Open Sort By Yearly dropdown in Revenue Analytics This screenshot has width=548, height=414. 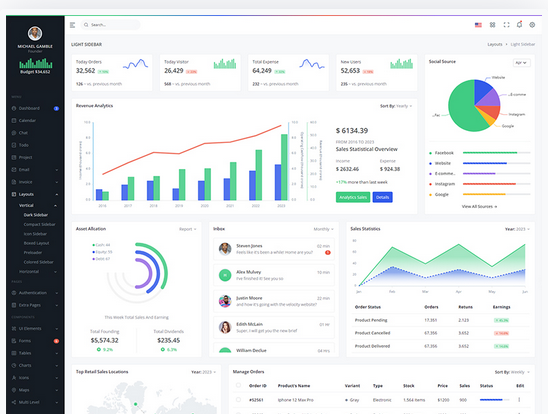tap(396, 106)
